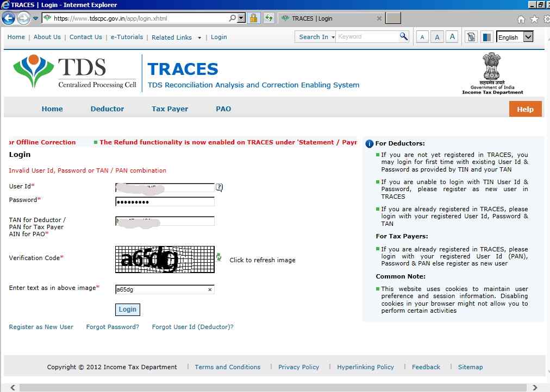Toggle the high contrast theme icon
This screenshot has width=550, height=392.
point(486,37)
